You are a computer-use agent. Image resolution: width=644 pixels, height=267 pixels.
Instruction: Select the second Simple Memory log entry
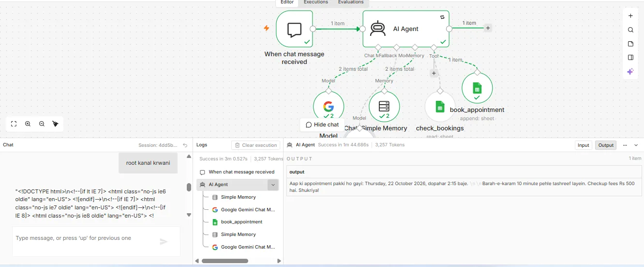(238, 235)
